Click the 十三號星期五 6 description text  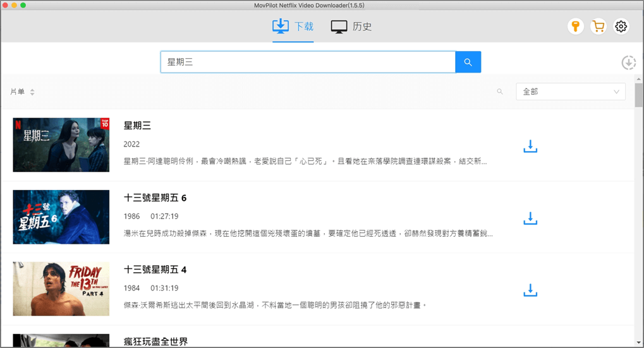(308, 233)
